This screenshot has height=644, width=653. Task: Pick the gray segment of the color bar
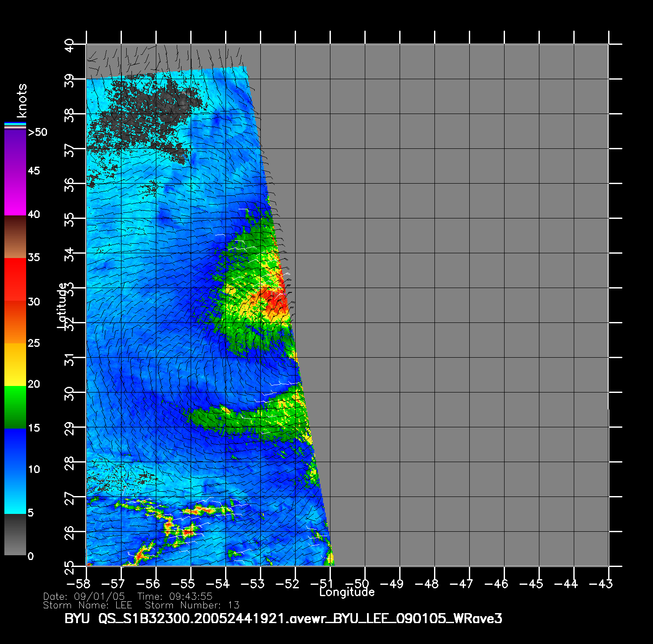tap(15, 535)
